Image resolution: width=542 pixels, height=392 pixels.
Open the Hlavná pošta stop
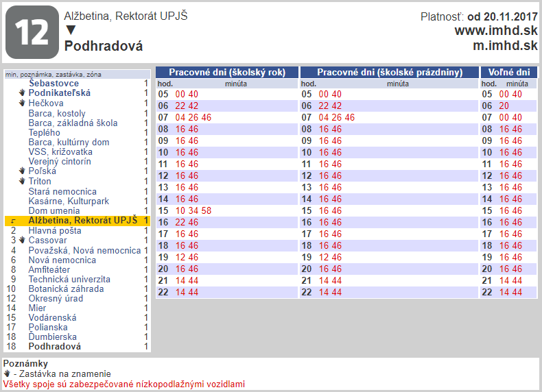[x=55, y=231]
